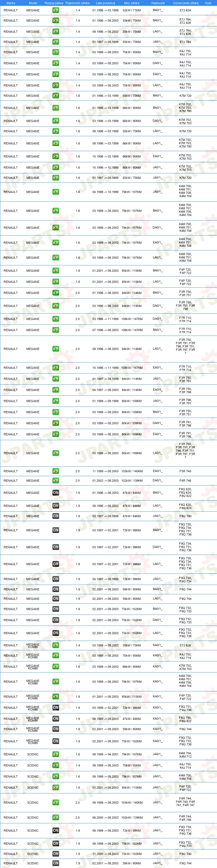217x868 pixels.
Task: Click the 04.1998 -> 10.1999 production years cell
Action: point(105,192)
